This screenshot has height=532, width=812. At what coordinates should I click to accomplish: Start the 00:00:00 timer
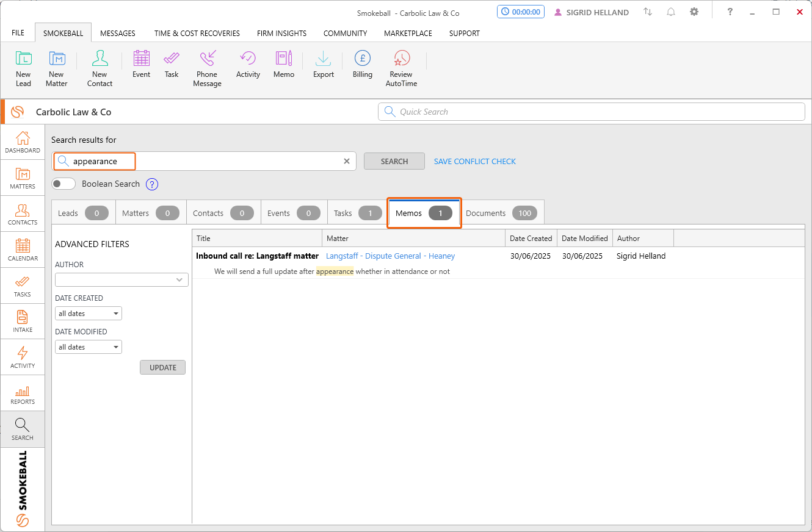520,12
